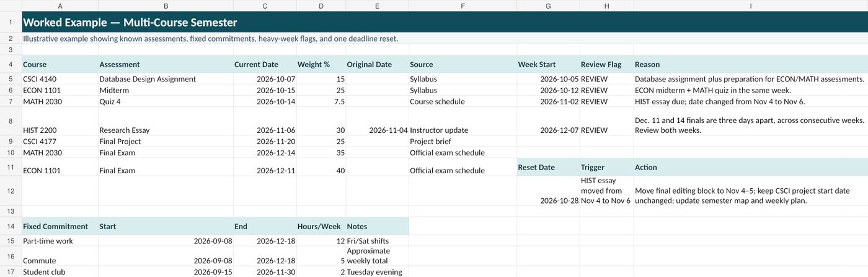Select the weight cell '40'

coord(321,167)
